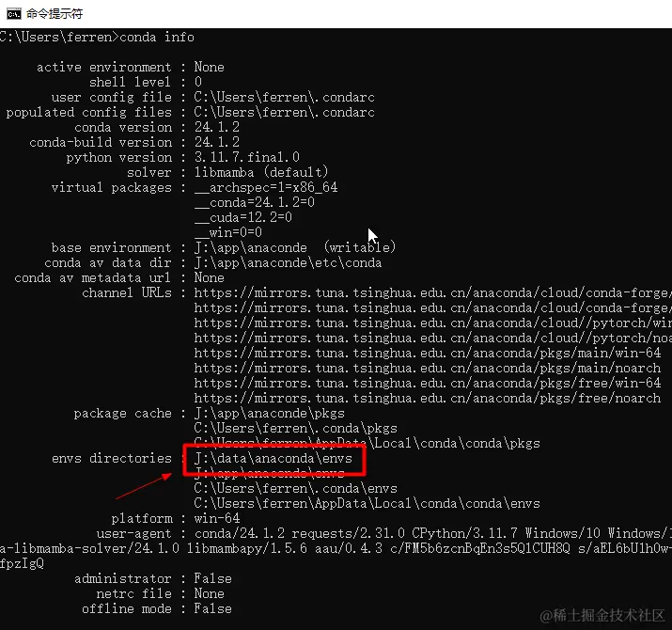Click envs directory under AppData\Local\conda
Image resolution: width=672 pixels, height=630 pixels.
coord(367,503)
